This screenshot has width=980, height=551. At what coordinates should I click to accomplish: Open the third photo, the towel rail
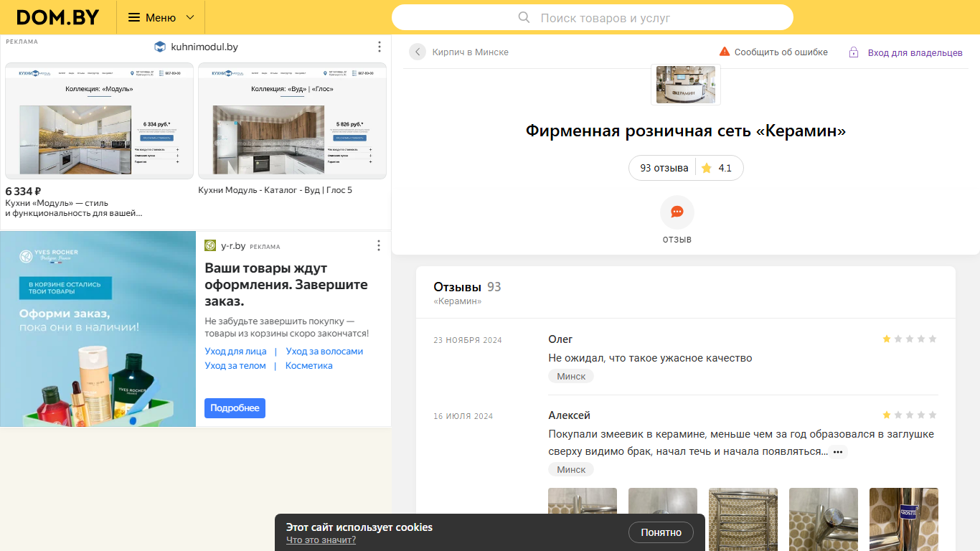pyautogui.click(x=743, y=519)
